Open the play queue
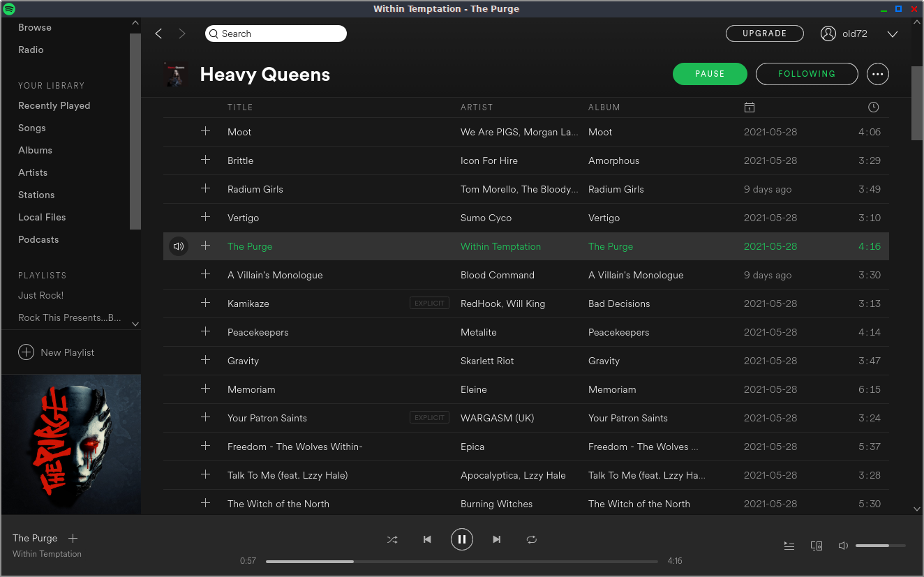 click(789, 546)
